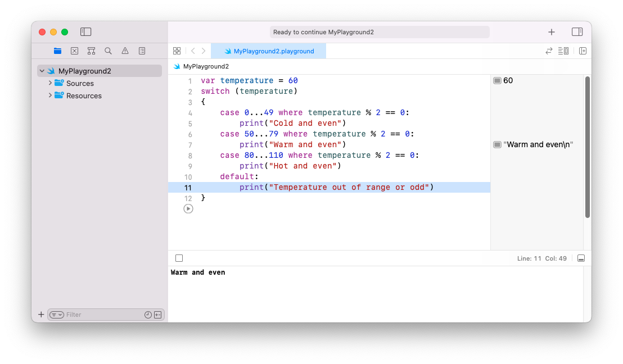Select the Resources folder row

point(100,95)
